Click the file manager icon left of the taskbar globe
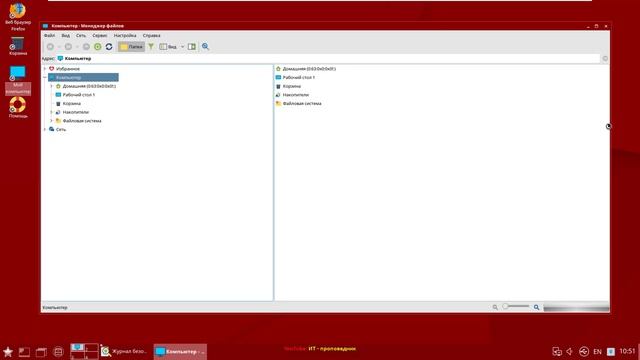Screen dimensions: 640x360 click(41, 352)
